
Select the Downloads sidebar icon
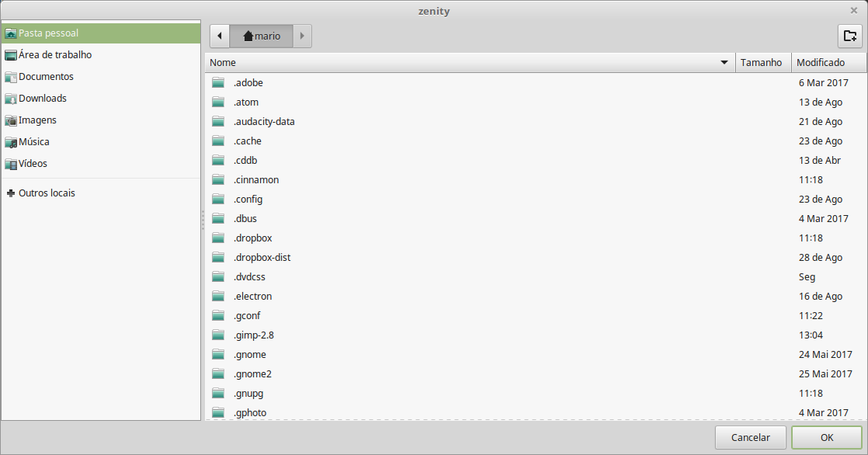point(11,99)
